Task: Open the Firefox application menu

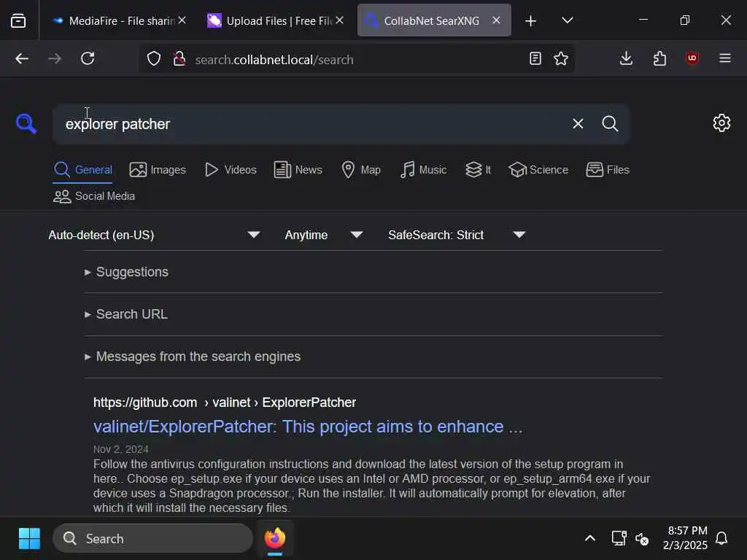Action: [725, 58]
